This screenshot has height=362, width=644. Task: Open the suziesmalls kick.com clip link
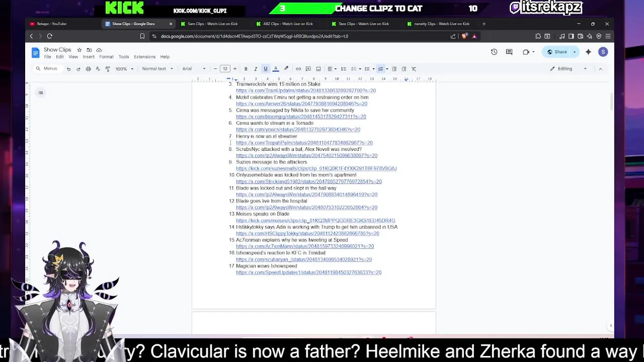(316, 168)
